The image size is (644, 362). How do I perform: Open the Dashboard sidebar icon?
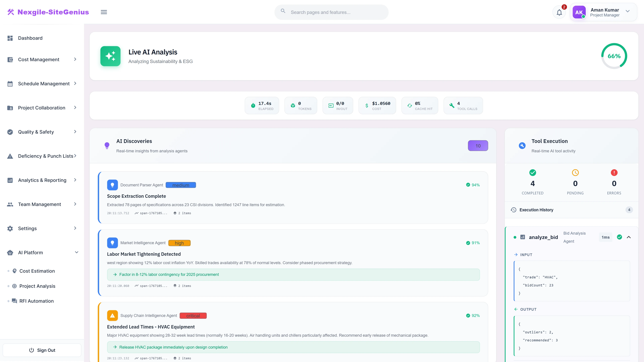coord(10,38)
